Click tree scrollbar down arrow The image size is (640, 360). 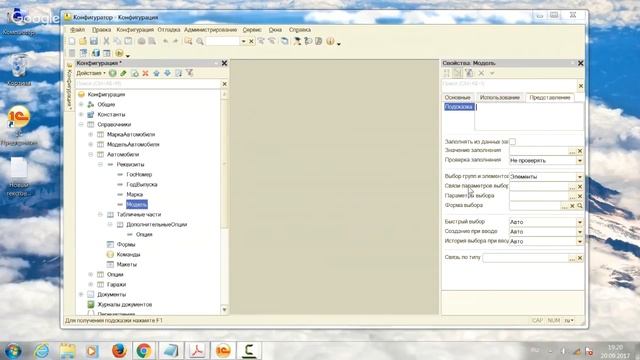(x=224, y=310)
